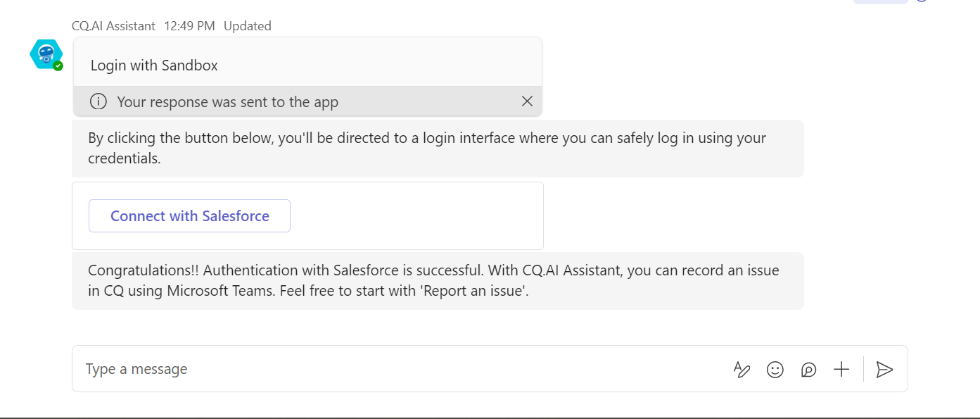Send the message with the arrow icon
Image resolution: width=980 pixels, height=419 pixels.
884,369
